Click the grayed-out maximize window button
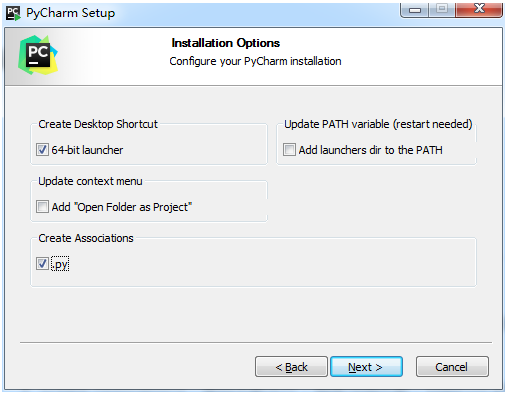 click(x=442, y=9)
